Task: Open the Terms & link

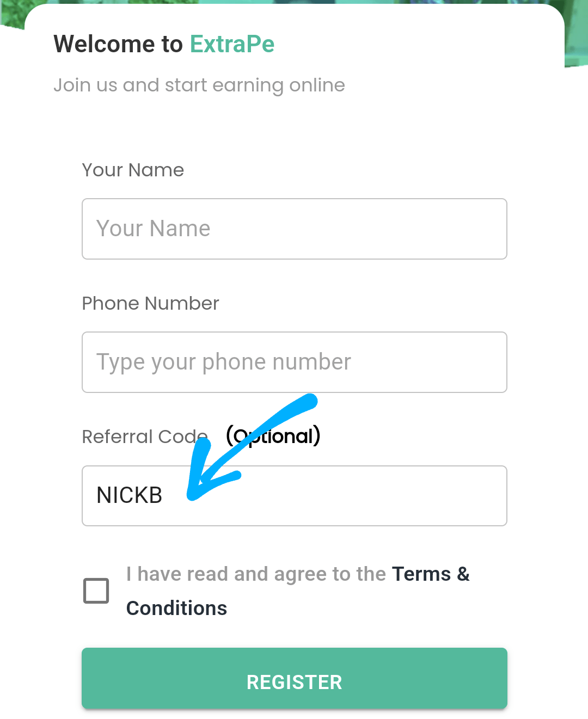Action: [x=430, y=574]
